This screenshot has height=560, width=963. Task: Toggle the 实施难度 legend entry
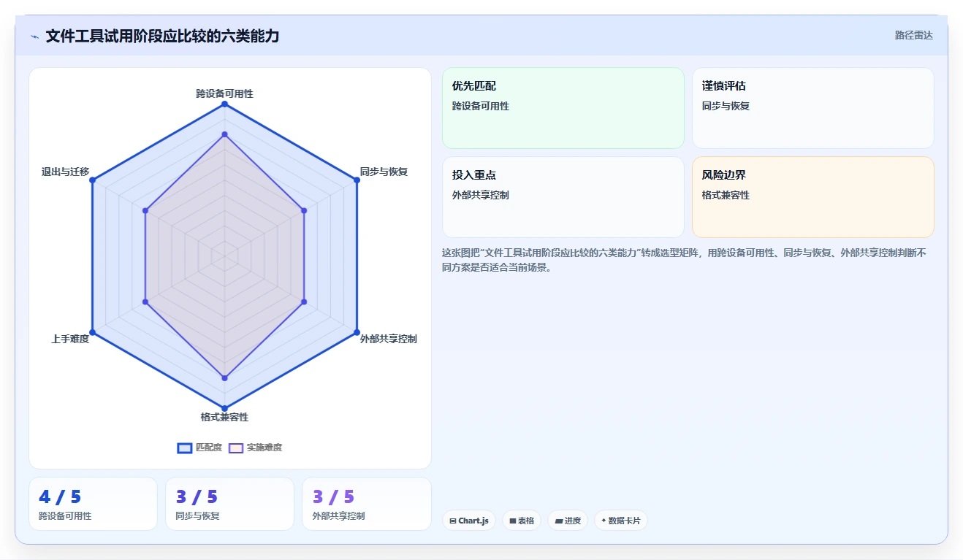[255, 448]
